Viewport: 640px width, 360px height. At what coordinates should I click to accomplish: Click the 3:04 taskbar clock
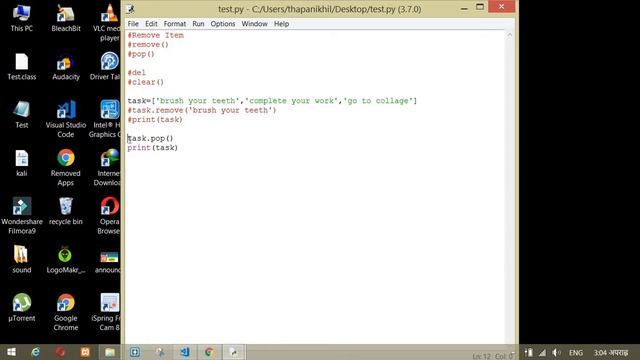(x=611, y=353)
